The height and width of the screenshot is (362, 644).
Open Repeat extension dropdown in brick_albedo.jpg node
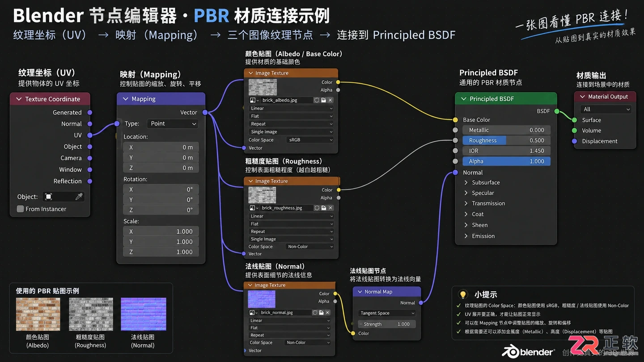coord(291,124)
